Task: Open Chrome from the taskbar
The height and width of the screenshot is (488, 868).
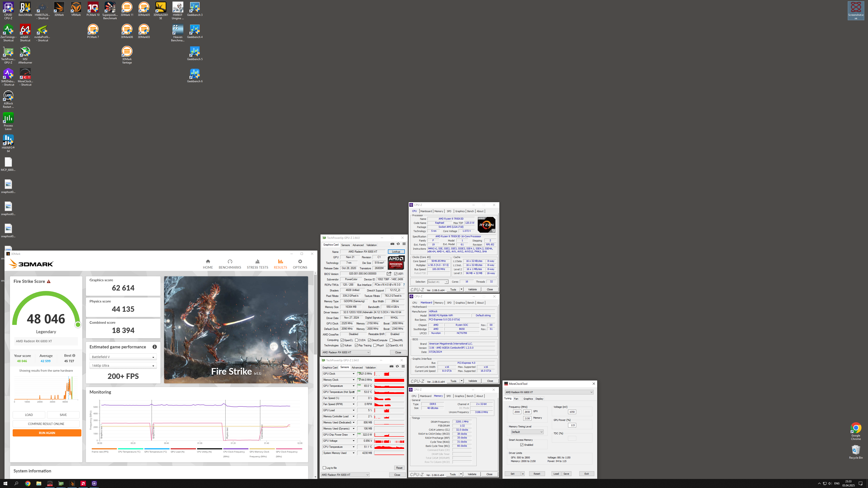Action: pyautogui.click(x=28, y=483)
